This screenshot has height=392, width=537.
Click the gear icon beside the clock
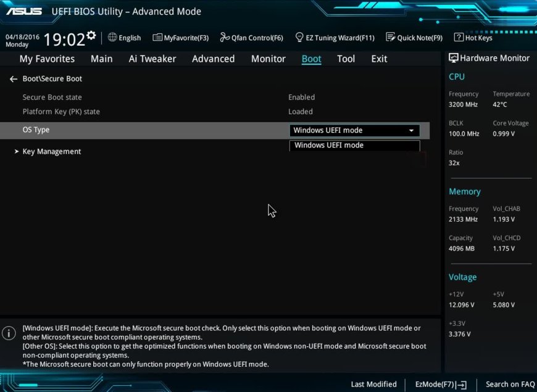point(91,35)
